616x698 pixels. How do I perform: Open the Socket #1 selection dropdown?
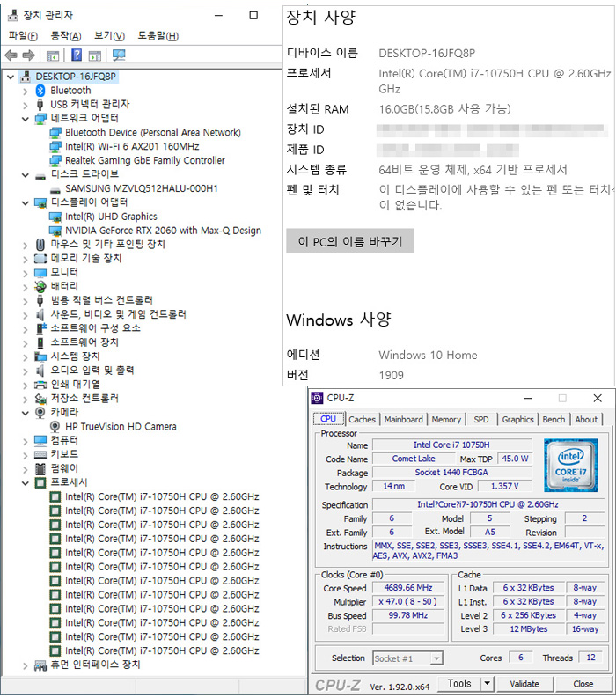point(436,658)
